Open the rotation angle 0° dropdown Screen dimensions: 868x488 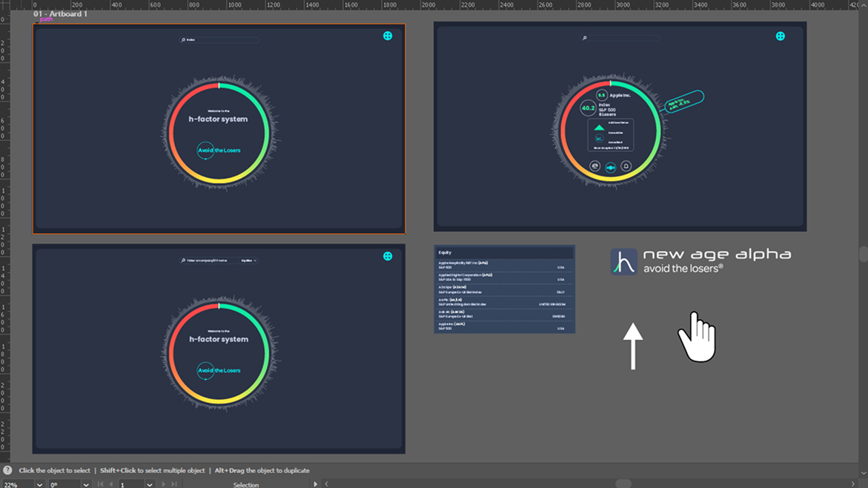pyautogui.click(x=86, y=484)
